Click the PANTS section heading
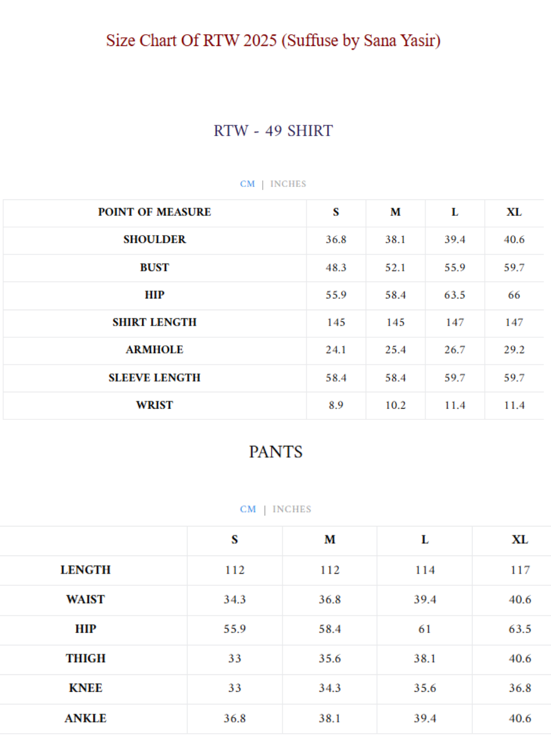 (275, 452)
